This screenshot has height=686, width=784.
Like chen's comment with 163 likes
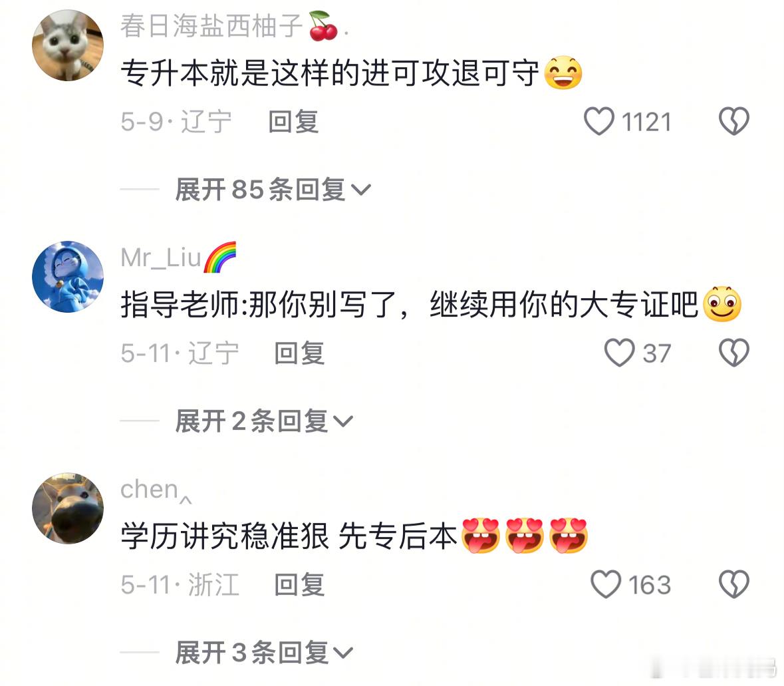click(606, 584)
